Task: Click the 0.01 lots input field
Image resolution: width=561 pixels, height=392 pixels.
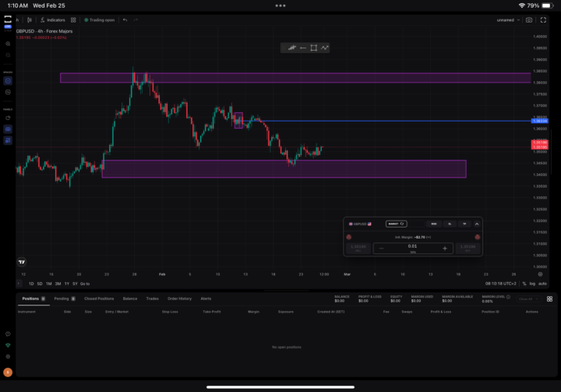Action: [412, 248]
